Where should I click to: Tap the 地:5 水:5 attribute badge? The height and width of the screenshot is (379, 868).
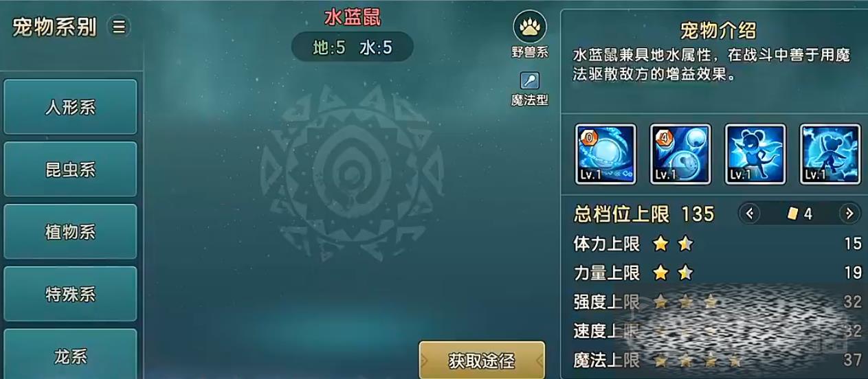(353, 47)
